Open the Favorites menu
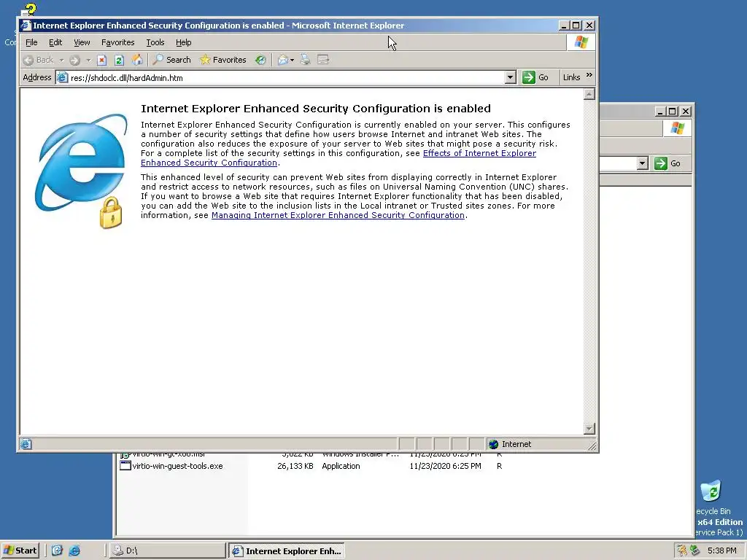The image size is (747, 560). [117, 42]
